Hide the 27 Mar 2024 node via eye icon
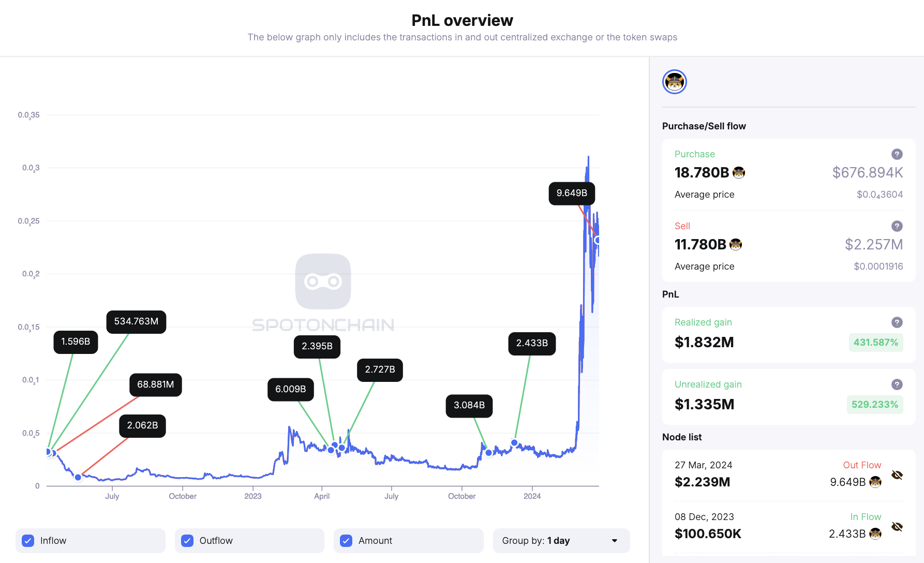The width and height of the screenshot is (924, 563). [x=897, y=475]
